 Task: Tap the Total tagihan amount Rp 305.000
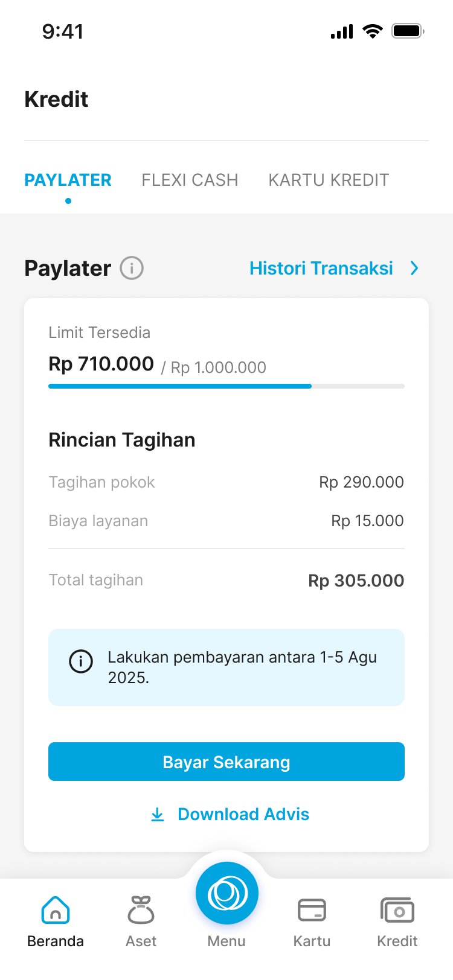pyautogui.click(x=356, y=581)
